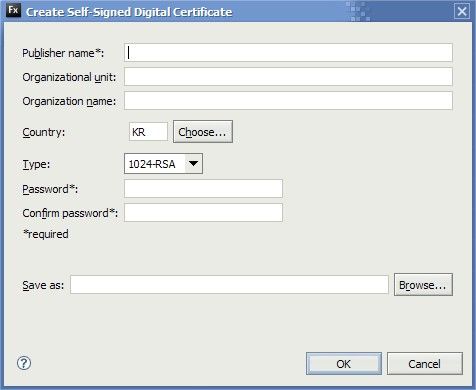Screen dimensions: 476x390
Task: Focus the Password field
Action: tap(203, 189)
